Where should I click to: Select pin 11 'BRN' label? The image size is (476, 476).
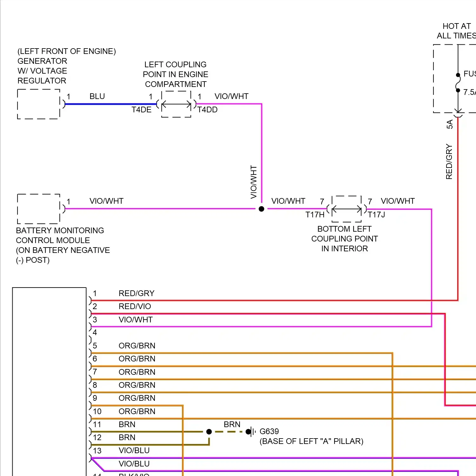click(127, 424)
